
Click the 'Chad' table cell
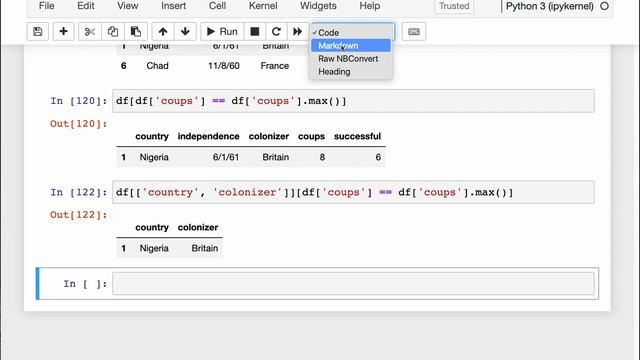pos(157,66)
